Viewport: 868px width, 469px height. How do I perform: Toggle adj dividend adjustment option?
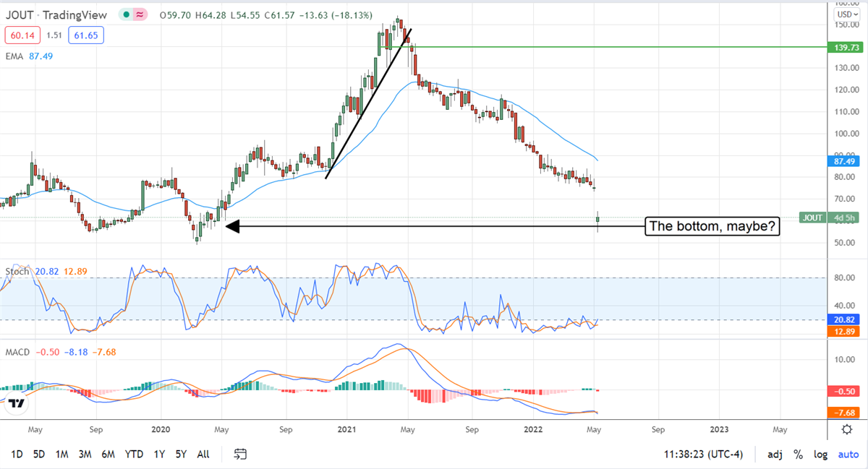(774, 455)
